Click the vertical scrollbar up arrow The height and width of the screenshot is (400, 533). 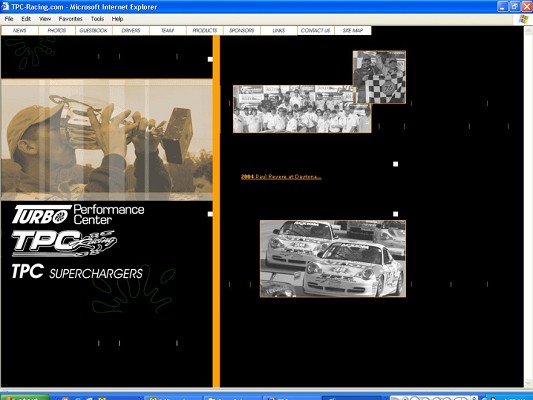coord(528,31)
